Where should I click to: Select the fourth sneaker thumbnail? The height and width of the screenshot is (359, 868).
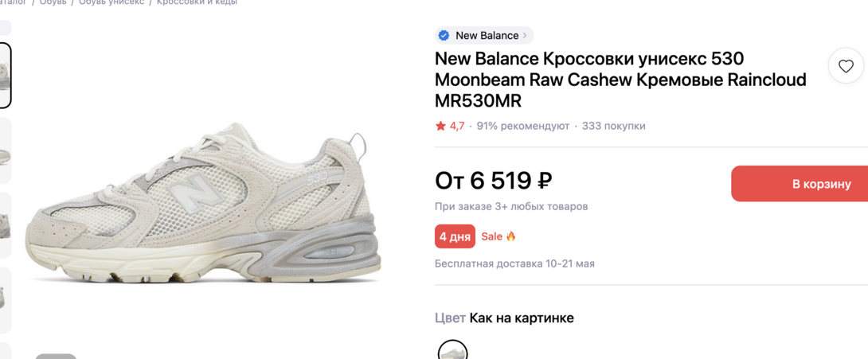point(5,299)
